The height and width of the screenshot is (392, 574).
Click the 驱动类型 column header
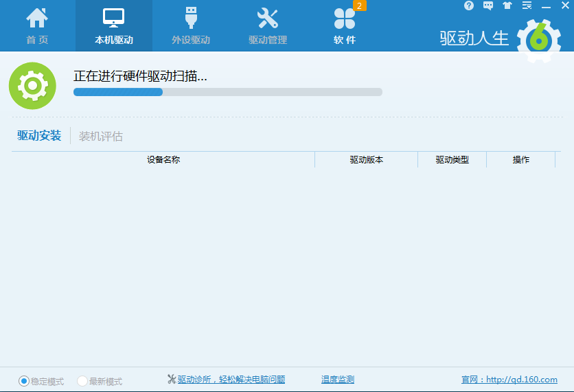tap(452, 159)
